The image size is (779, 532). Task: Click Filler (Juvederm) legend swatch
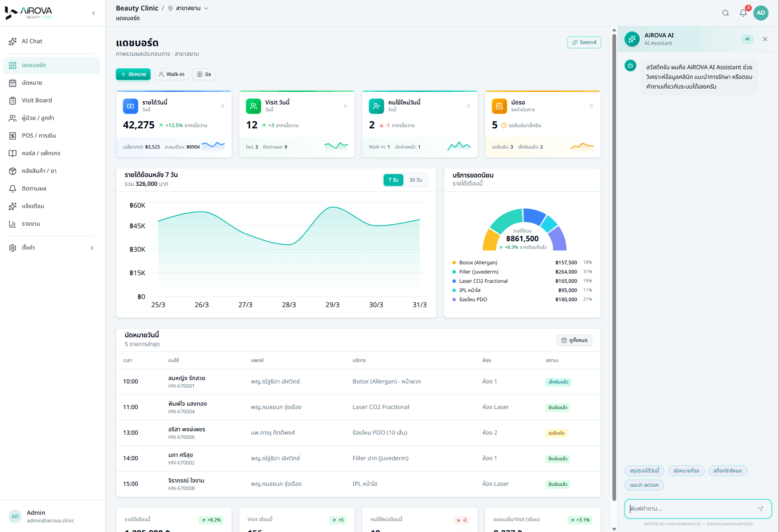(454, 272)
